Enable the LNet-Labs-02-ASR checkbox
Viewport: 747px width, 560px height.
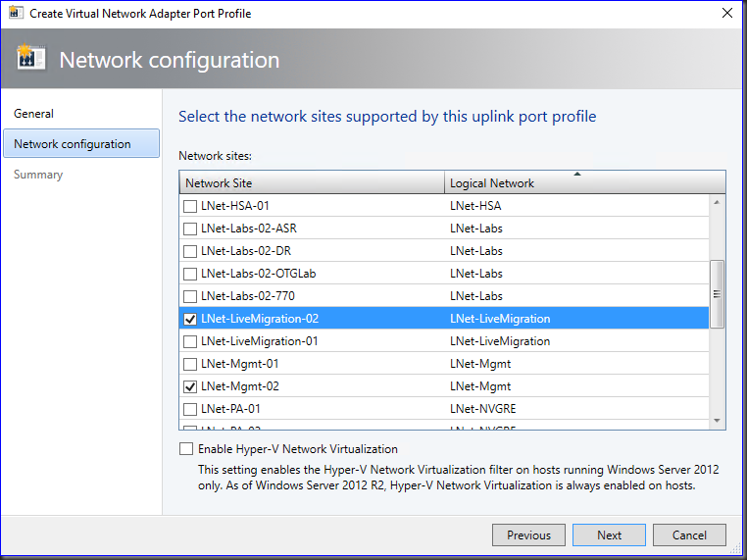pos(191,229)
